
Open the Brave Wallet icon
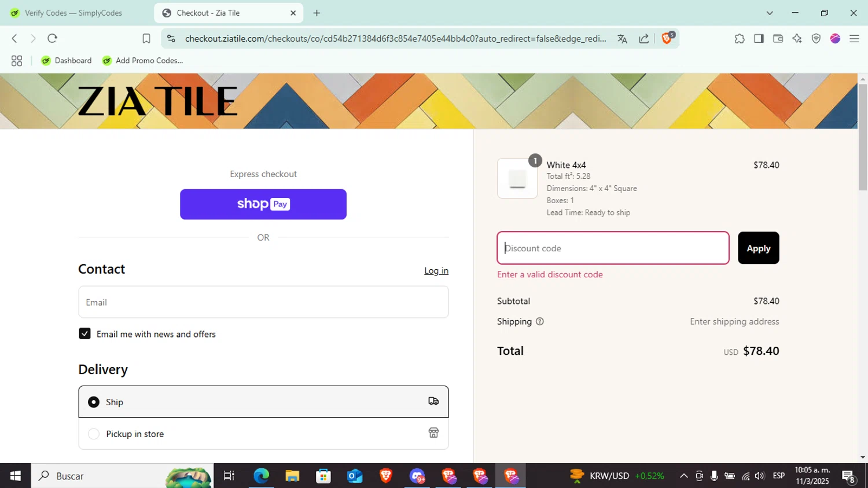[778, 39]
